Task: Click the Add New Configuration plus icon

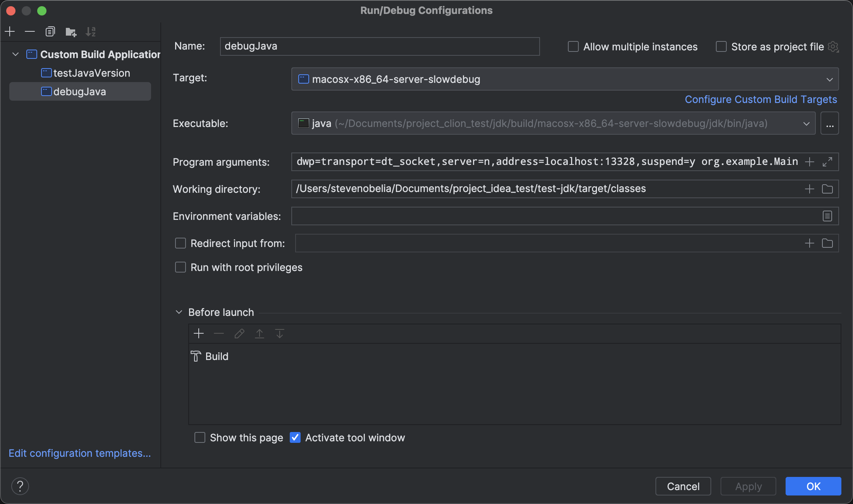Action: [x=10, y=31]
